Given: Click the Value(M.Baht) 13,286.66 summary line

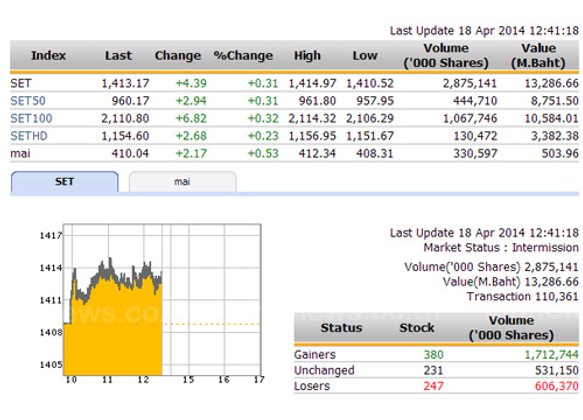Looking at the screenshot, I should point(510,282).
